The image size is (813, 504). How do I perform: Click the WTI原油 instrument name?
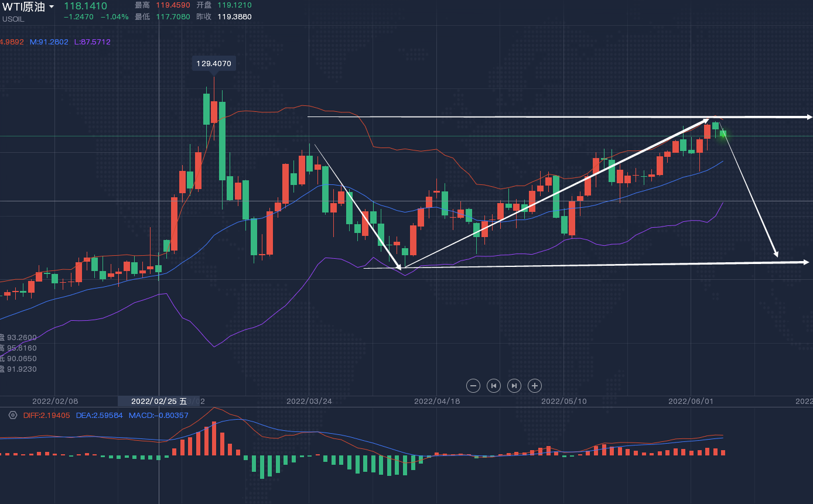23,6
